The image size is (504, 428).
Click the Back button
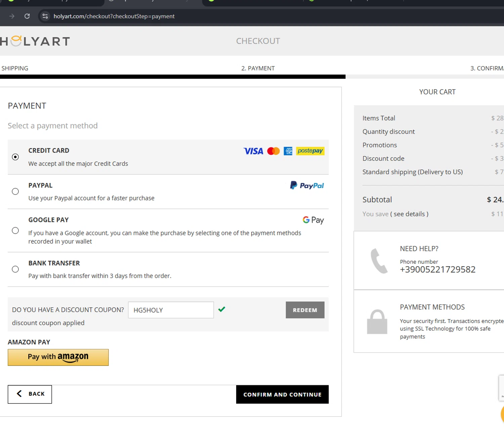pos(30,394)
